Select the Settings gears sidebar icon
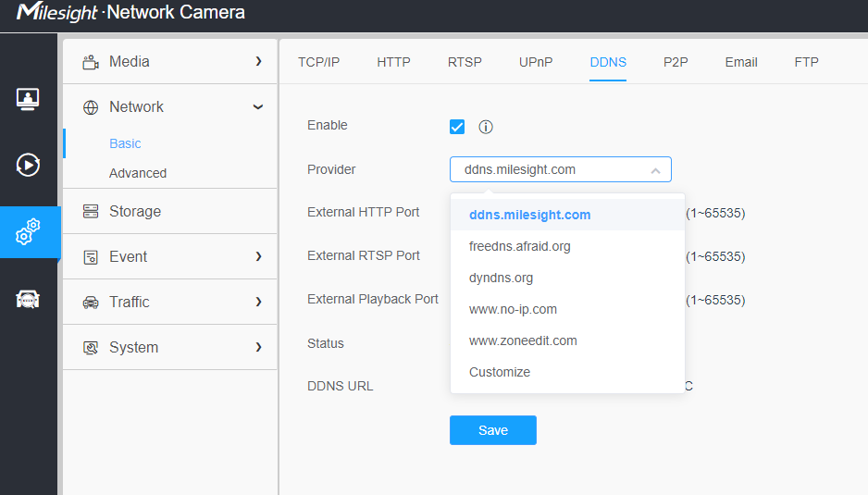The image size is (868, 495). coord(28,232)
